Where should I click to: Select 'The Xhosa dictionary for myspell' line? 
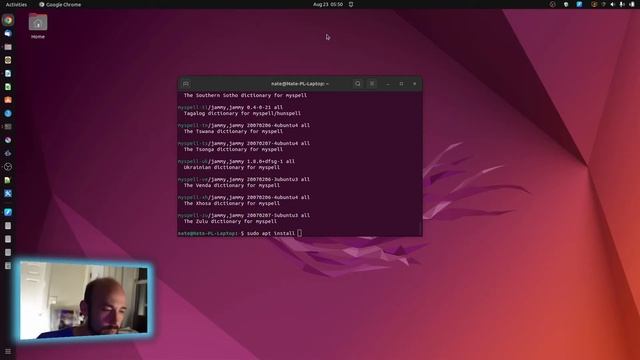(x=231, y=203)
